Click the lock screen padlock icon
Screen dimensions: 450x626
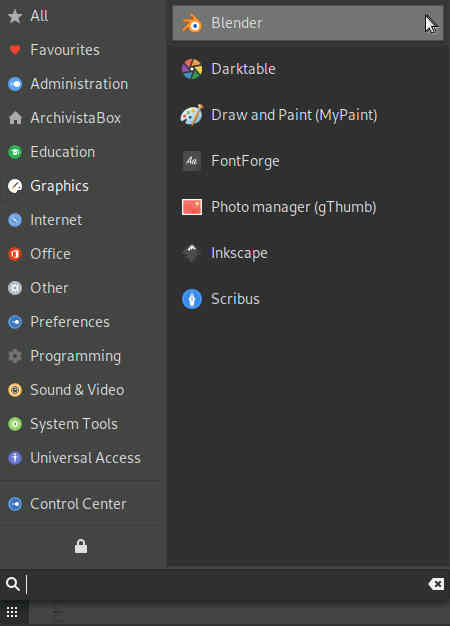pos(81,546)
